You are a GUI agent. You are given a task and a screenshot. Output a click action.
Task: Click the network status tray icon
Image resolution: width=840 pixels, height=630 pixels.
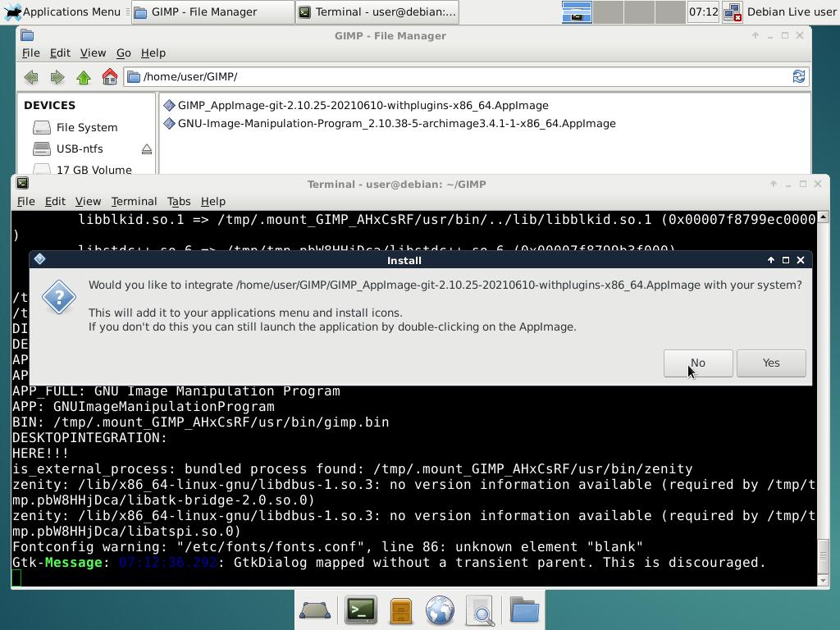pos(732,12)
